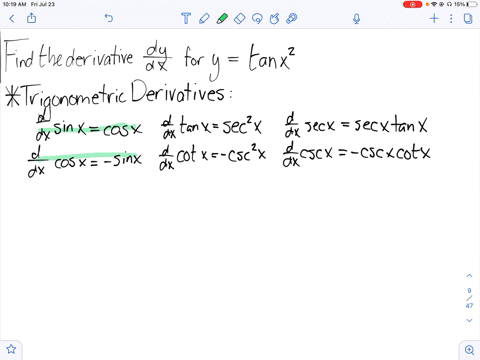The image size is (480, 360).
Task: Tap the red screen recording indicator
Action: [412, 4]
